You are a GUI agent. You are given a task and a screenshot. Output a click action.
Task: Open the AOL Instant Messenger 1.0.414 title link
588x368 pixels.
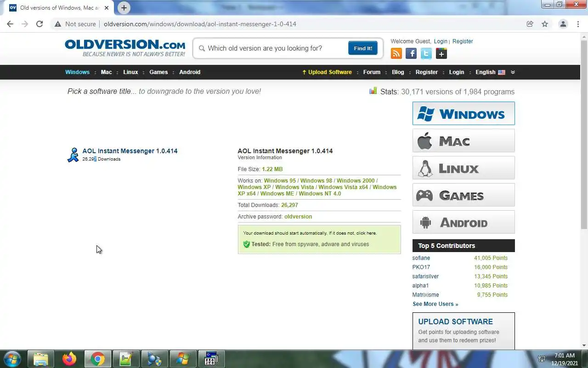click(130, 151)
